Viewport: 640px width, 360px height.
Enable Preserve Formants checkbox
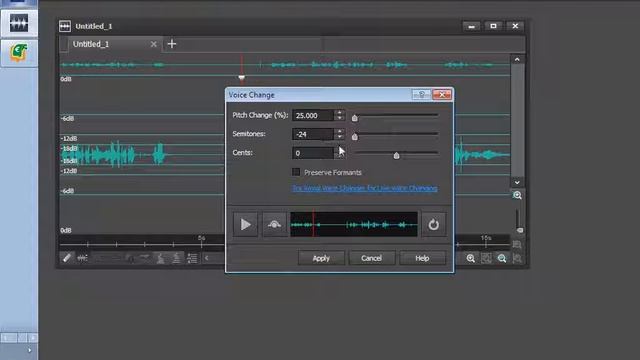point(296,172)
